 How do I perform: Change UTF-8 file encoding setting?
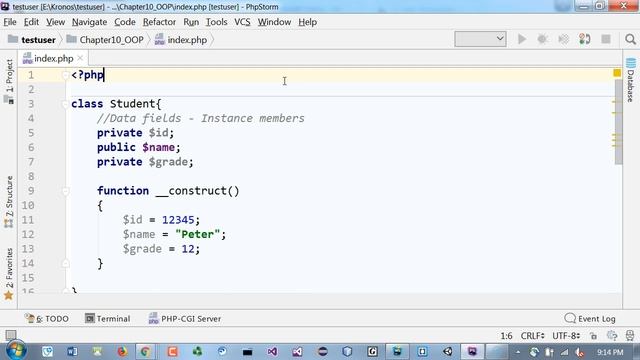(x=566, y=336)
